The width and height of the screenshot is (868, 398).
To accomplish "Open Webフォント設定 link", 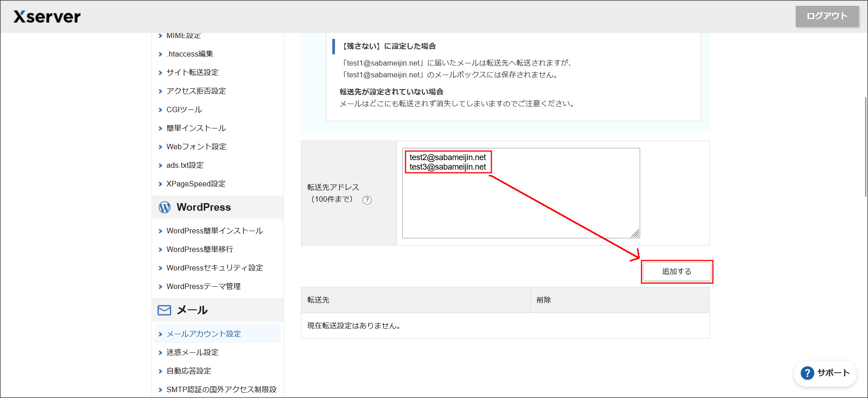I will [x=197, y=147].
